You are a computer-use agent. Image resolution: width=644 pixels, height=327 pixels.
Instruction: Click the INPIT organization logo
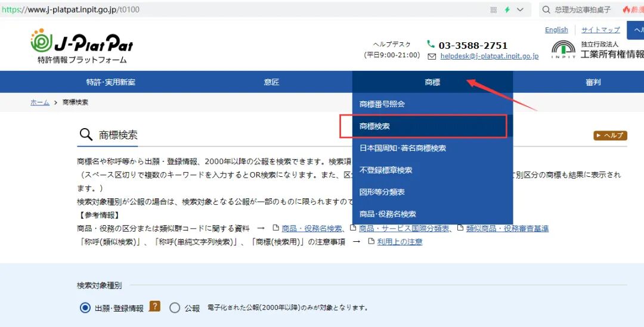pos(563,49)
